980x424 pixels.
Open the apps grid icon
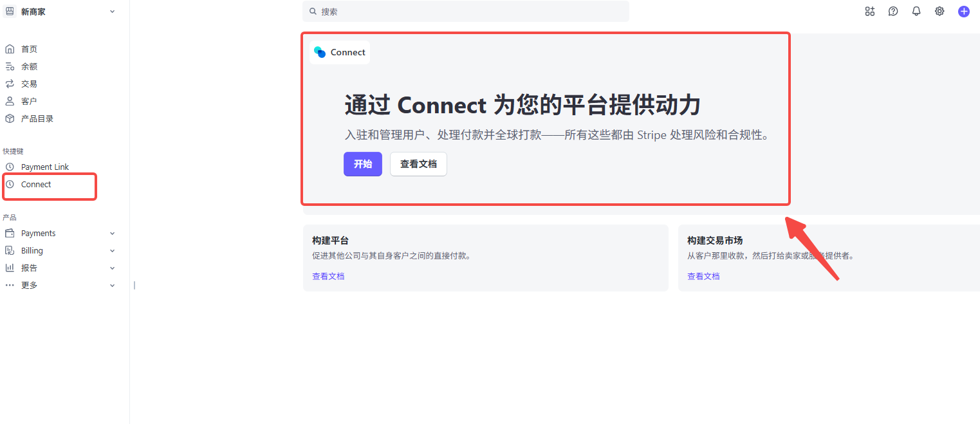coord(869,11)
